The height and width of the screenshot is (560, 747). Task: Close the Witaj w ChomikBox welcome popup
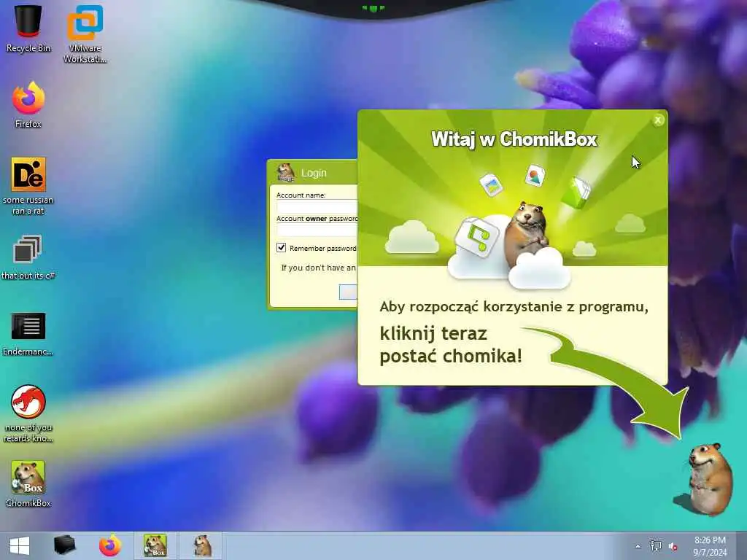[x=658, y=120]
